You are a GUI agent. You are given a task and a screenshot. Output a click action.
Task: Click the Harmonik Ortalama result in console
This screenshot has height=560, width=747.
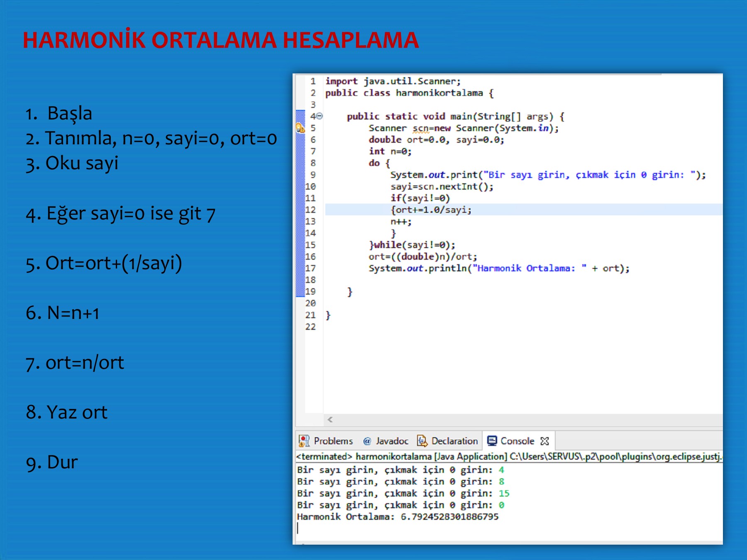[x=398, y=517]
